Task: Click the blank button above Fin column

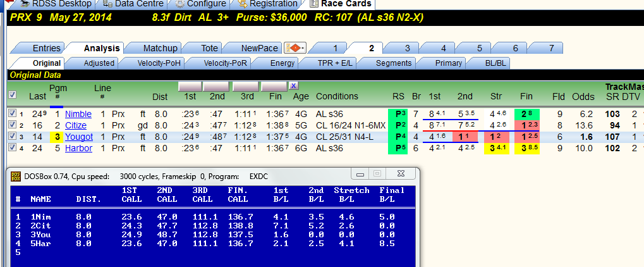Action: click(274, 87)
